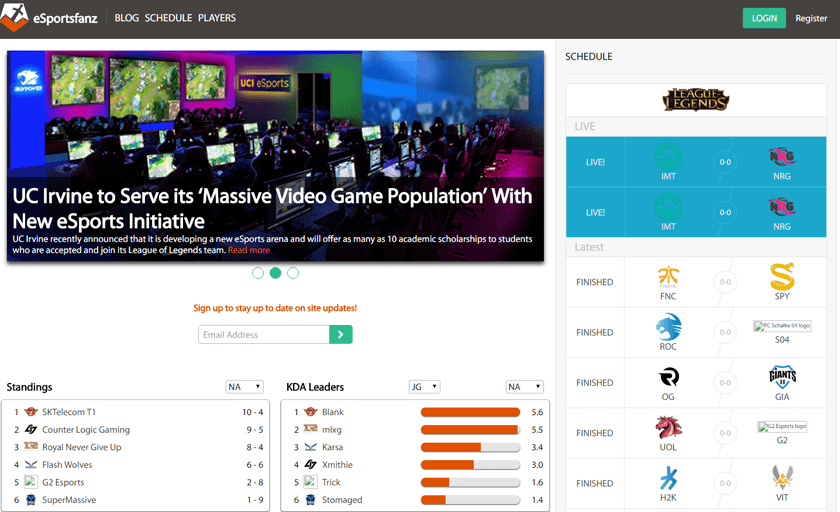The height and width of the screenshot is (512, 840).
Task: Click FINISHED label for FNC vs SPY
Action: [x=595, y=282]
